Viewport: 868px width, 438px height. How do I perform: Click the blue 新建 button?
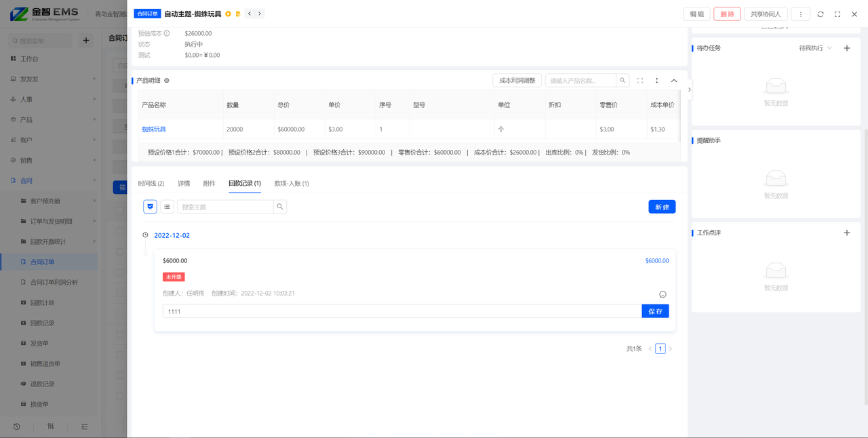click(x=662, y=207)
